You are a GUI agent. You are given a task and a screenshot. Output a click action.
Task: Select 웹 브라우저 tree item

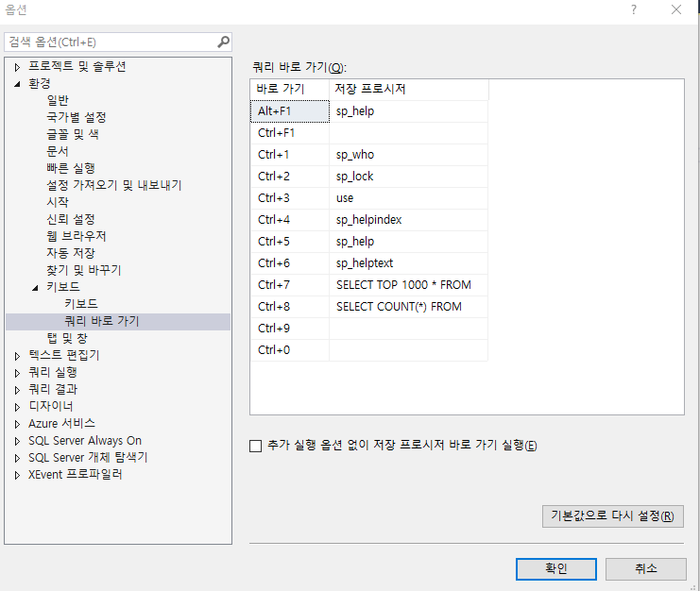point(77,236)
